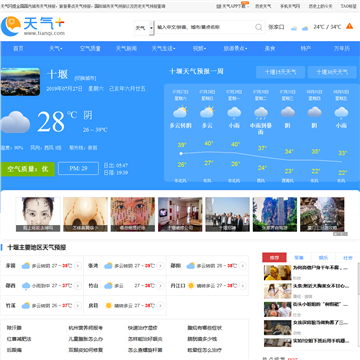Open the group of men photo thumbnail
Image resolution: width=360 pixels, height=360 pixels.
pyautogui.click(x=227, y=214)
